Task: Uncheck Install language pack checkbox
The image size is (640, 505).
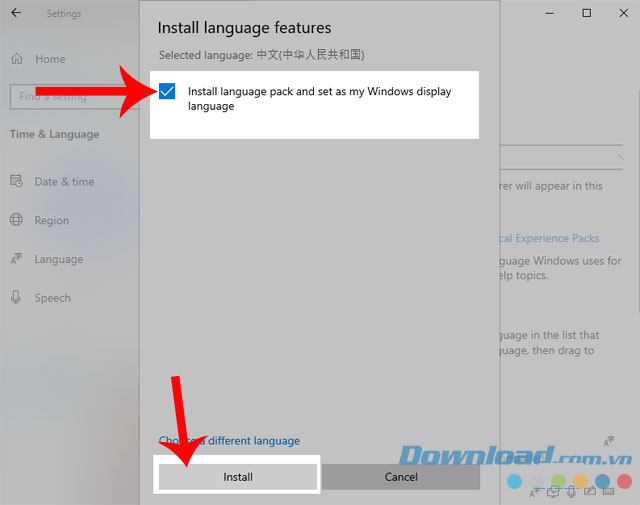Action: tap(167, 91)
